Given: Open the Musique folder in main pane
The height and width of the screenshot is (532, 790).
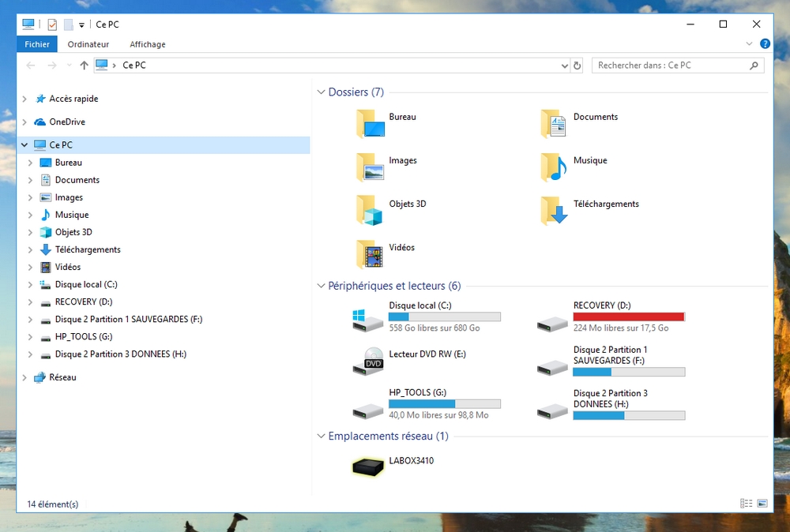Looking at the screenshot, I should (553, 167).
